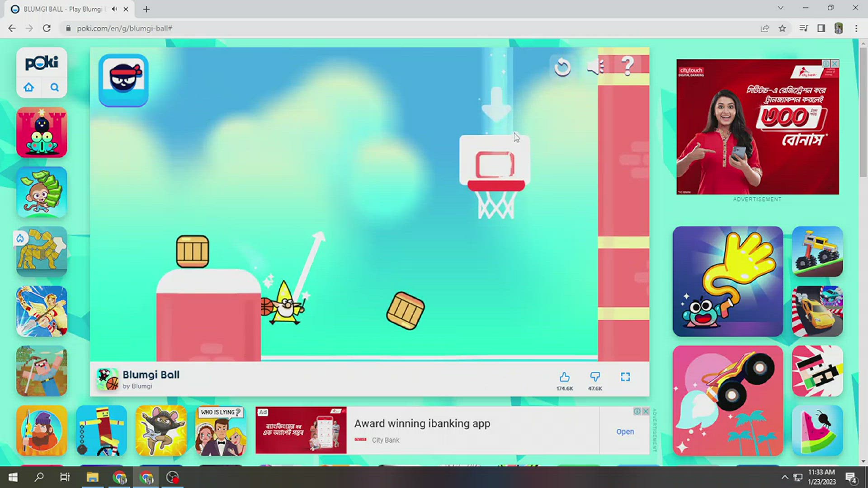Select the BLUMGI BALL browser tab
The width and height of the screenshot is (868, 488).
(63, 9)
